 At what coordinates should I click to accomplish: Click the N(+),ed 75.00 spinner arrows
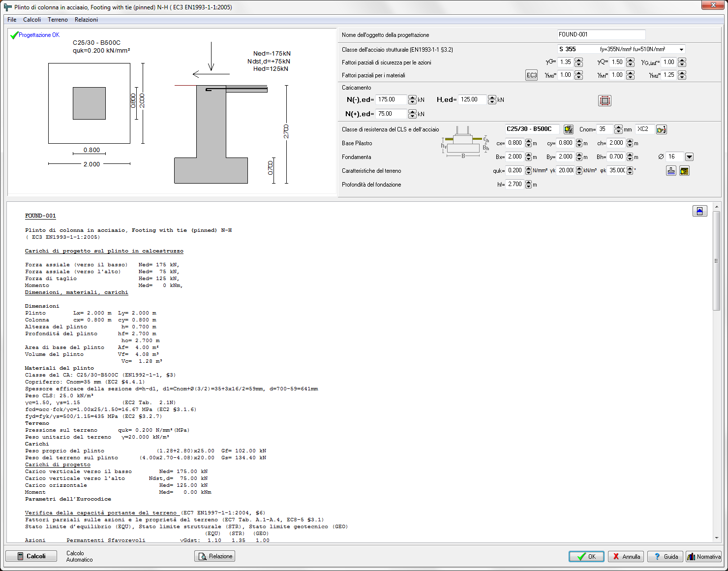tap(412, 114)
